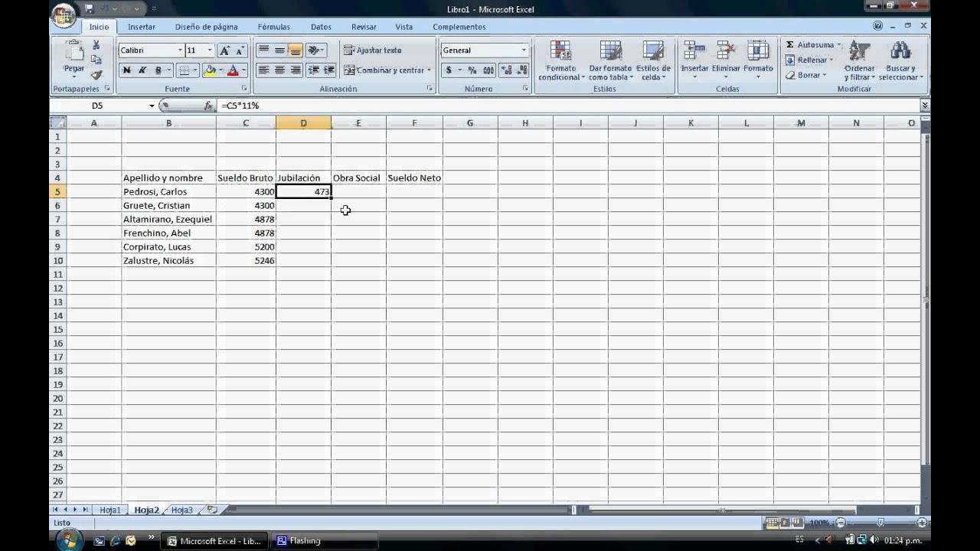Open the Rellenar fill dropdown
Screen dimensions: 980x551
pos(812,60)
